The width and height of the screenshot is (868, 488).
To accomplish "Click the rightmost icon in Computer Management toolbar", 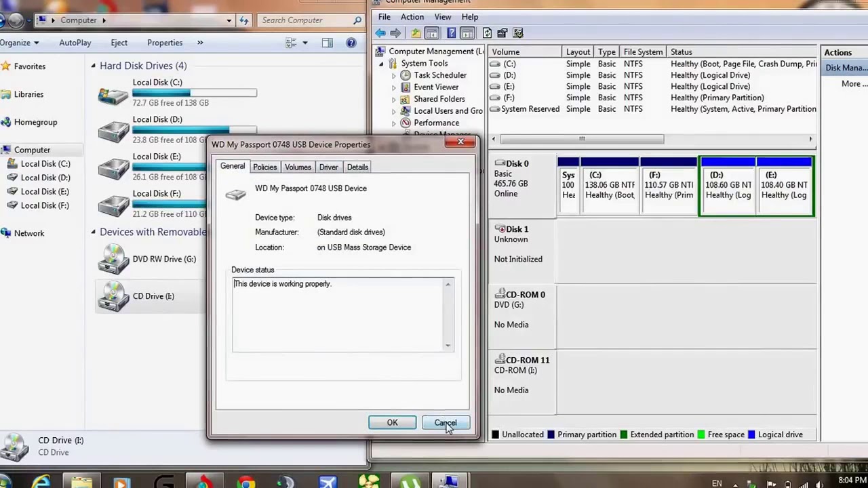I will [518, 33].
